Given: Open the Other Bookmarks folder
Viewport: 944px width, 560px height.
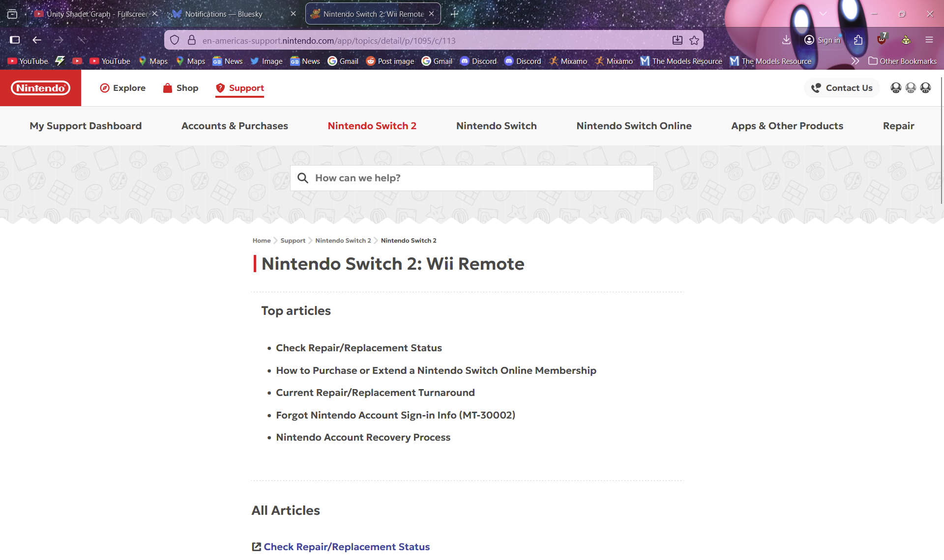Looking at the screenshot, I should point(902,61).
